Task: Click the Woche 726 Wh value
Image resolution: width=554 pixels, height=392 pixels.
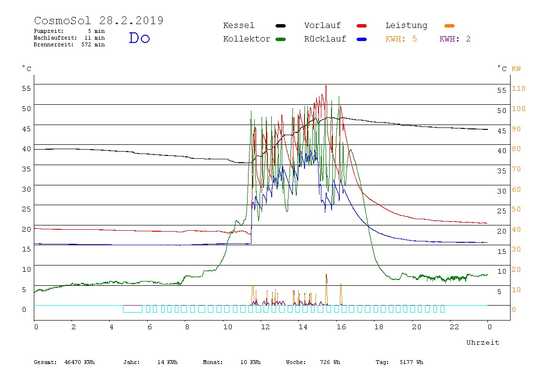Action: (x=313, y=362)
